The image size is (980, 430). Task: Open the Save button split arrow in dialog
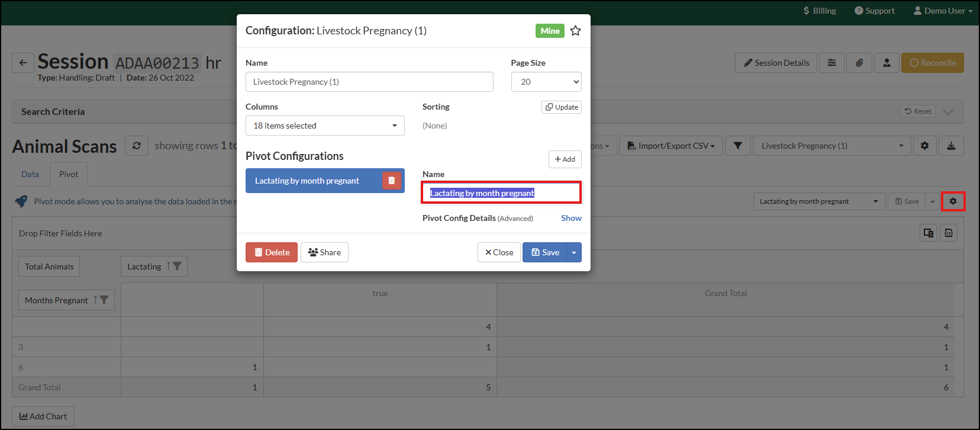574,252
